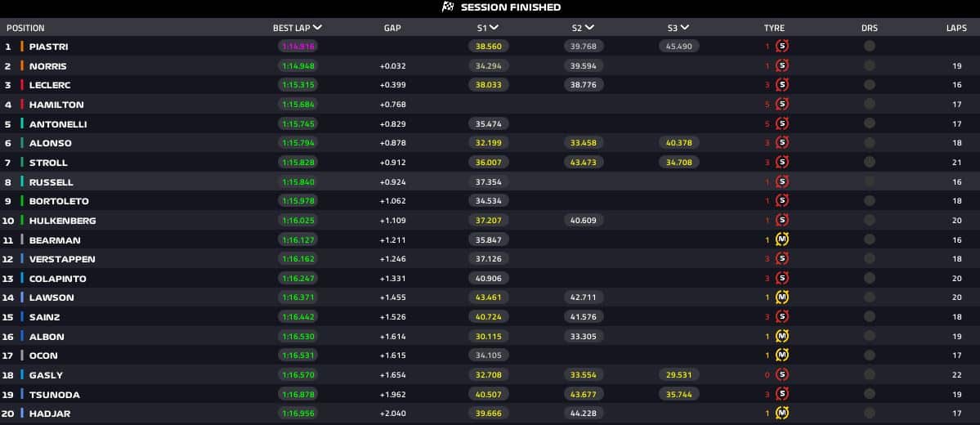Click the Tyre column header
Viewport: 980px width, 425px height.
click(x=774, y=28)
